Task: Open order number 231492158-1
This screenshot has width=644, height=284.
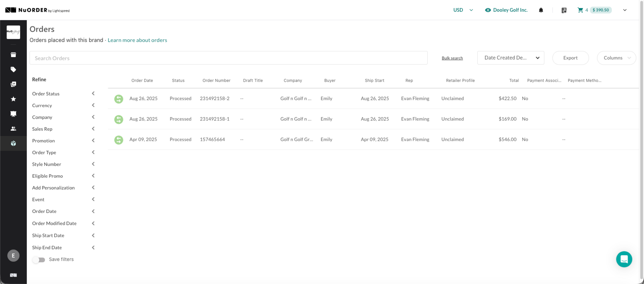Action: click(215, 119)
